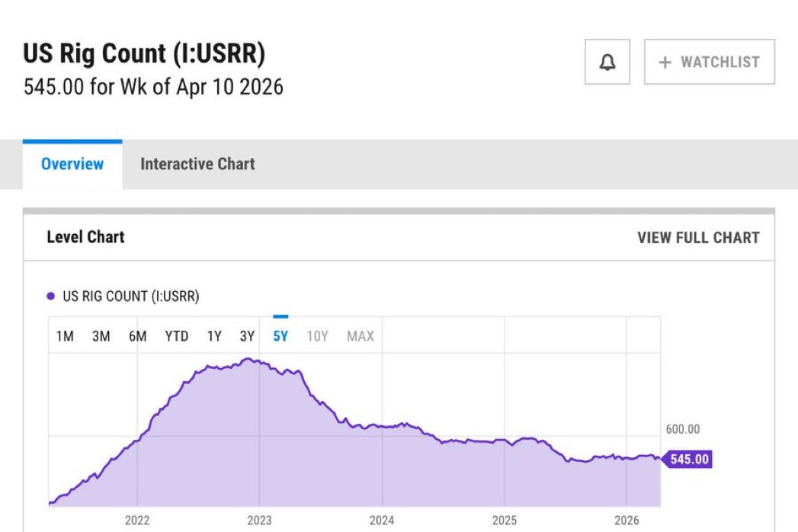798x532 pixels.
Task: Select the YTD time range
Action: pos(177,336)
